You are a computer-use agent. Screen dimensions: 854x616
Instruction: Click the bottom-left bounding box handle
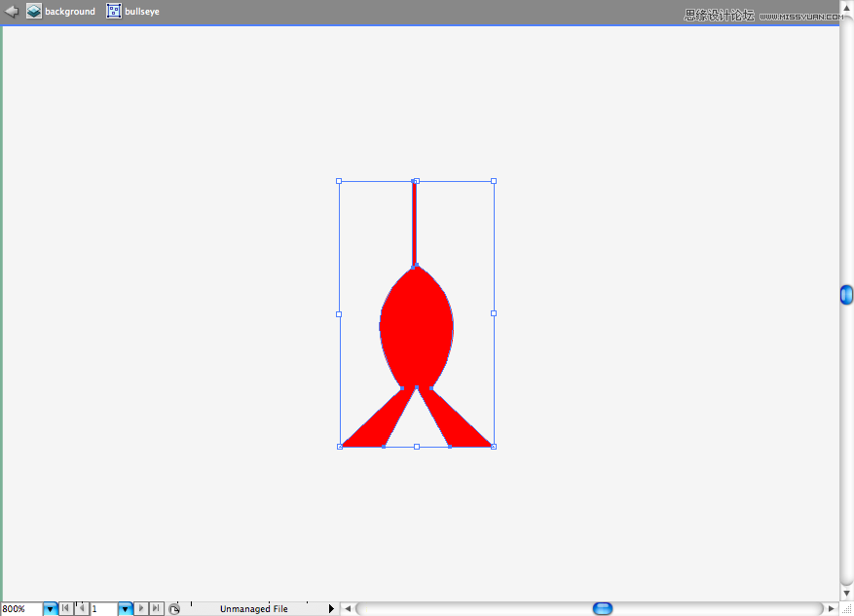click(339, 447)
